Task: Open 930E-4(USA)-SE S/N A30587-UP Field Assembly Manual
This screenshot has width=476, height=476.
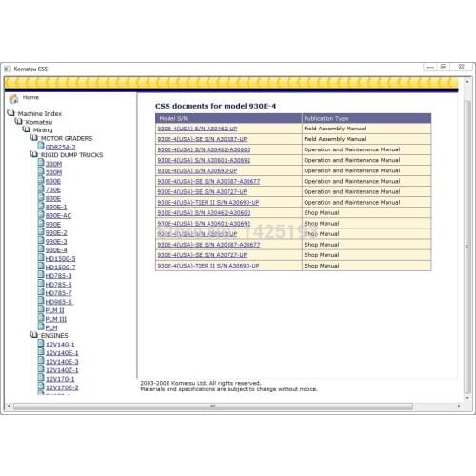Action: pos(202,139)
